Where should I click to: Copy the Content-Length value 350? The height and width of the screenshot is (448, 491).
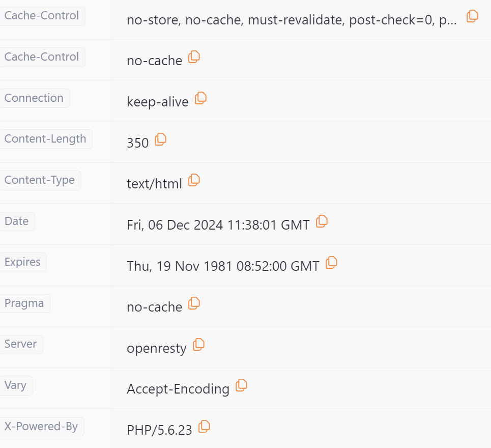160,139
